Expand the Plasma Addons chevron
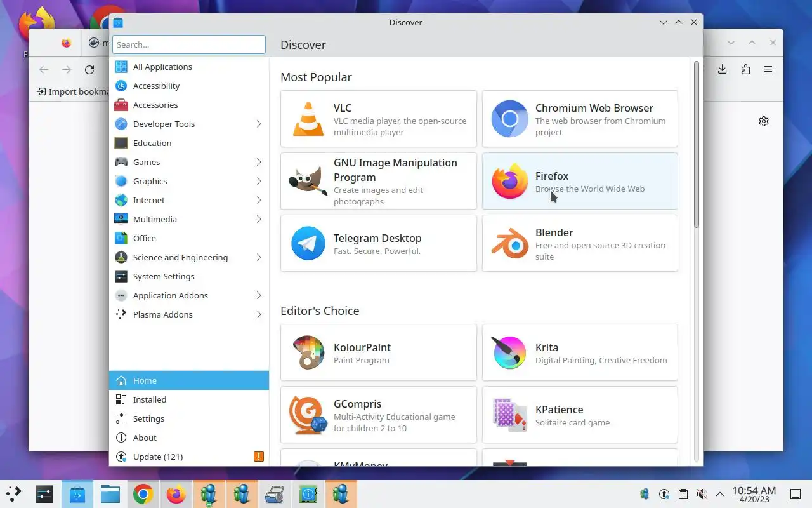Viewport: 812px width, 508px height. (259, 314)
